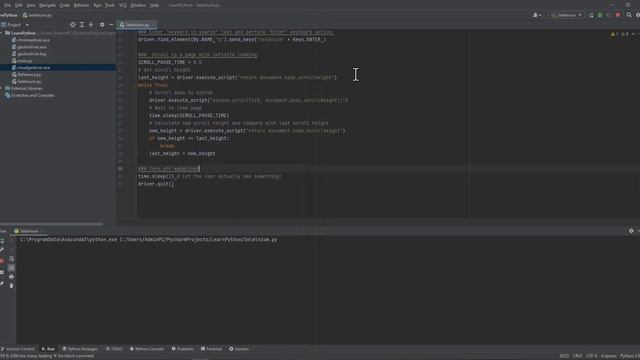Click the CRLF line separator in status bar
The image size is (640, 360).
point(577,356)
